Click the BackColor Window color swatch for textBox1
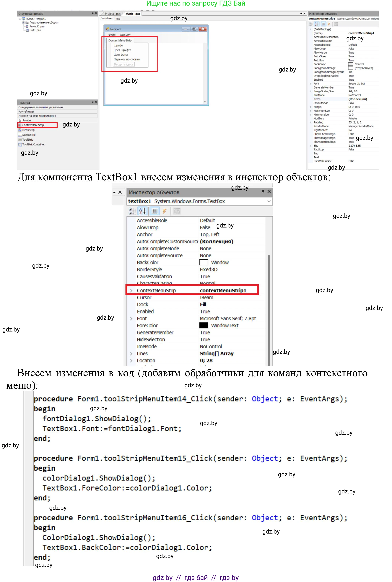This screenshot has width=392, height=582. [x=204, y=263]
